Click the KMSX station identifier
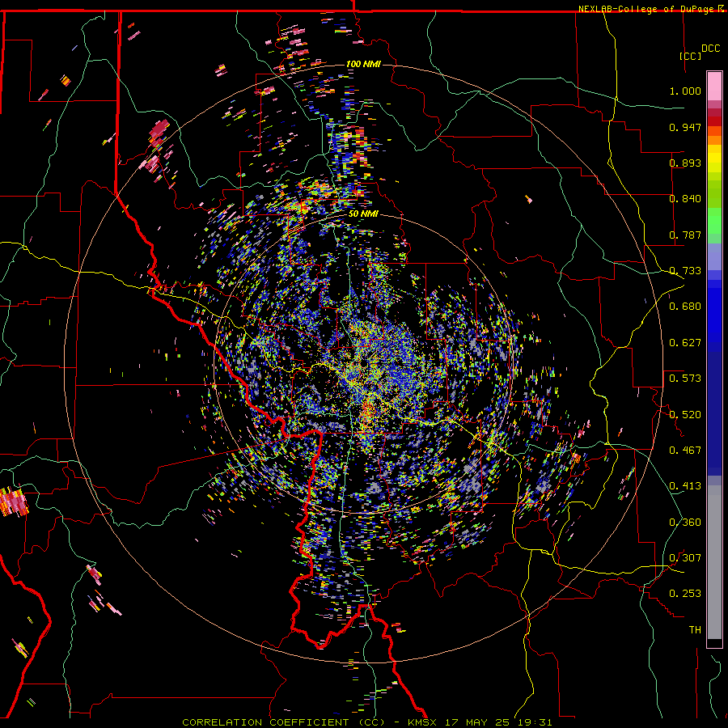Viewport: 728px width, 728px height. tap(422, 722)
